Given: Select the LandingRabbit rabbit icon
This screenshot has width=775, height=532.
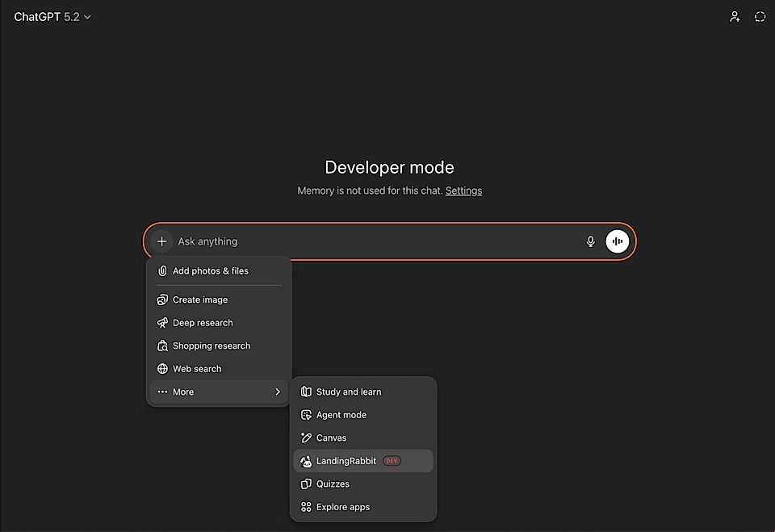Looking at the screenshot, I should 306,461.
